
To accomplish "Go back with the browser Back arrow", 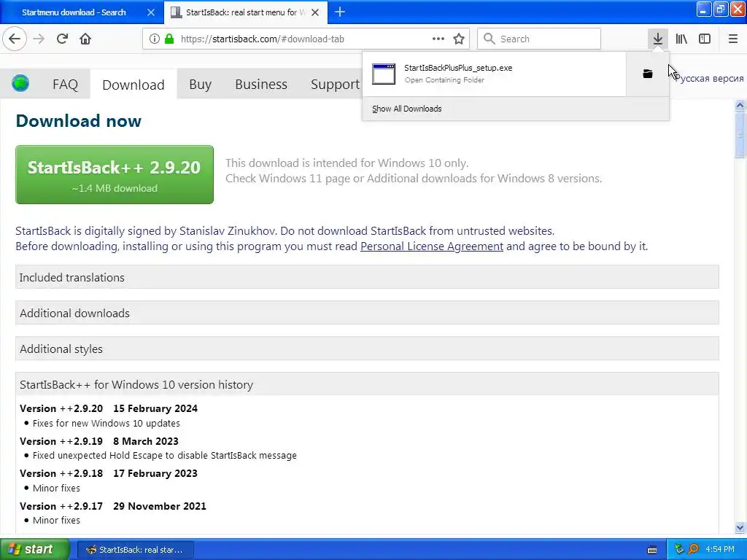I will click(15, 39).
